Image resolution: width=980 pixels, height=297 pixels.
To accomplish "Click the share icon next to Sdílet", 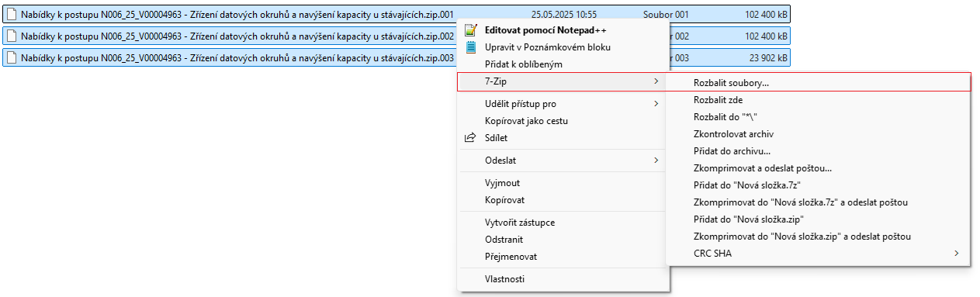I will pyautogui.click(x=469, y=138).
